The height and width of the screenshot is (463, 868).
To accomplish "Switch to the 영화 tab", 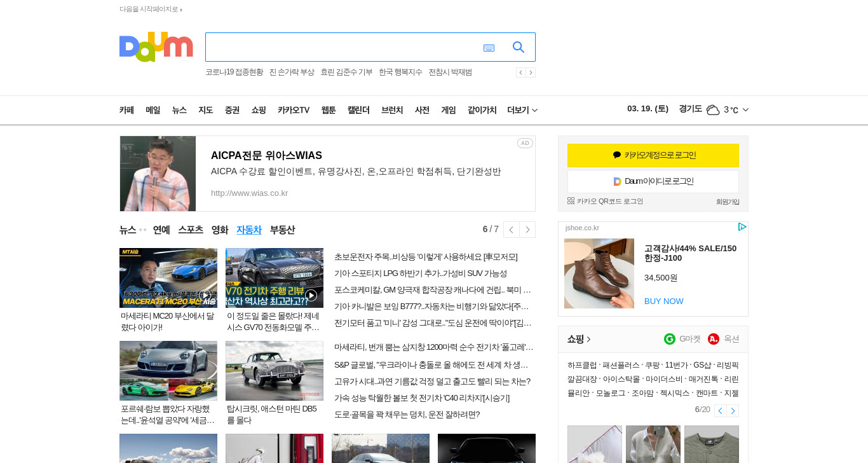I will (220, 230).
